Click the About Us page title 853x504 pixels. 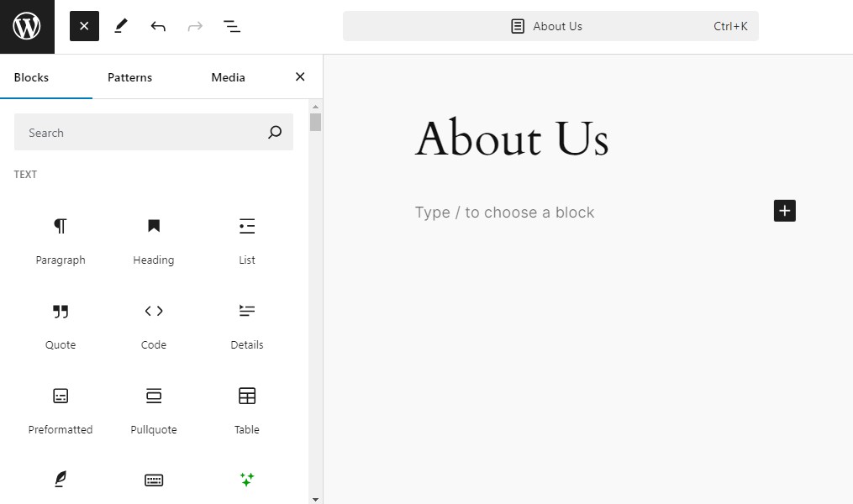511,138
